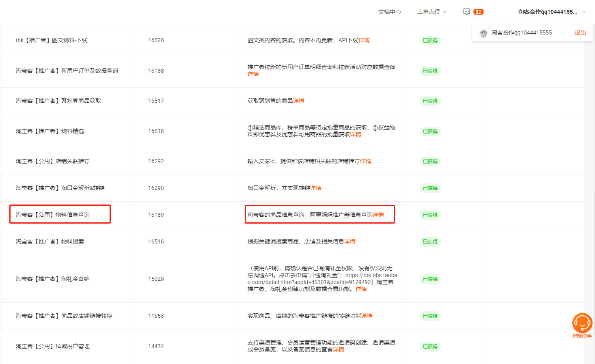Open 详情 for 店铺关联推荐 description
This screenshot has height=364, width=595.
(x=366, y=161)
